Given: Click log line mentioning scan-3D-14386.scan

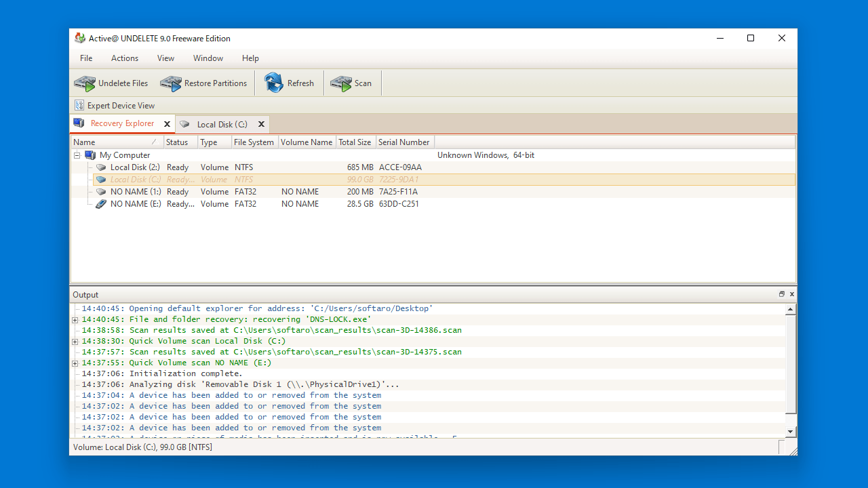Looking at the screenshot, I should pyautogui.click(x=271, y=330).
